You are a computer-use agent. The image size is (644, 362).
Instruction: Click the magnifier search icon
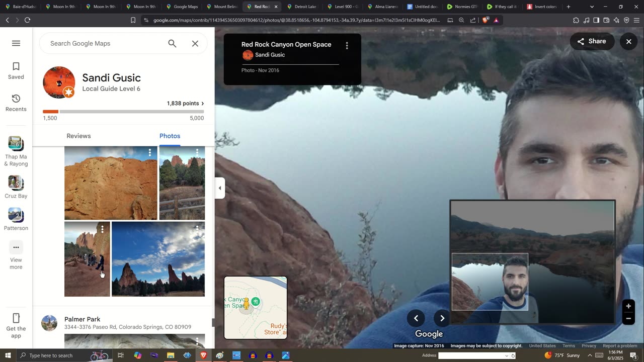pos(172,44)
